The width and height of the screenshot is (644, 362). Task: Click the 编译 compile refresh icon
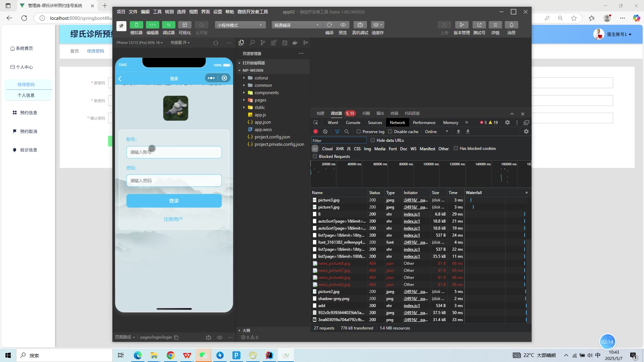pos(329,25)
